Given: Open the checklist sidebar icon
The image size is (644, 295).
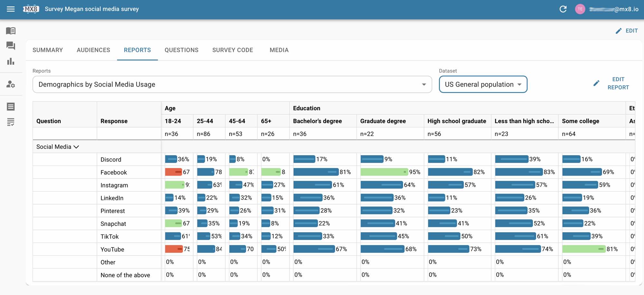Looking at the screenshot, I should [11, 122].
